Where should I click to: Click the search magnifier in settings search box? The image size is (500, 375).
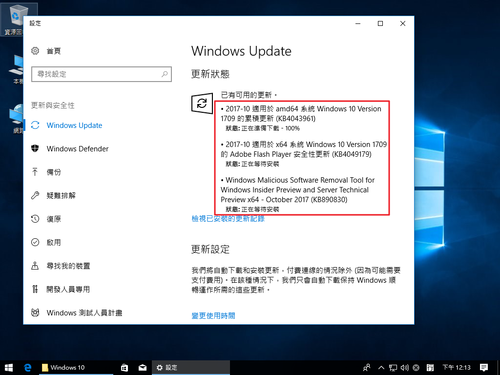point(165,74)
